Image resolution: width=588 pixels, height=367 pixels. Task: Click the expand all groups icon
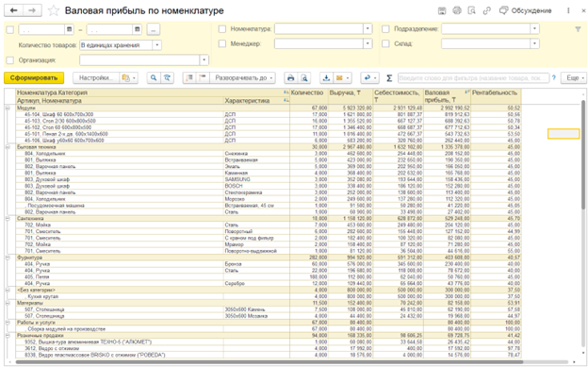click(189, 77)
